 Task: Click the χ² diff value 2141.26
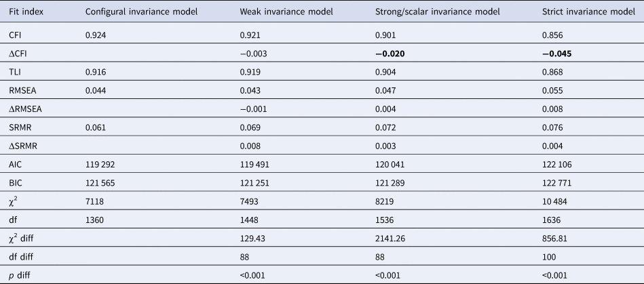coord(390,239)
